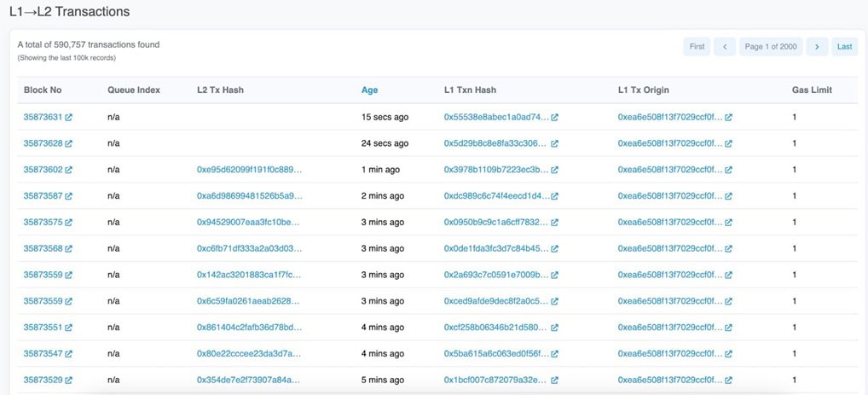
Task: Open block number 35873587
Action: [43, 196]
